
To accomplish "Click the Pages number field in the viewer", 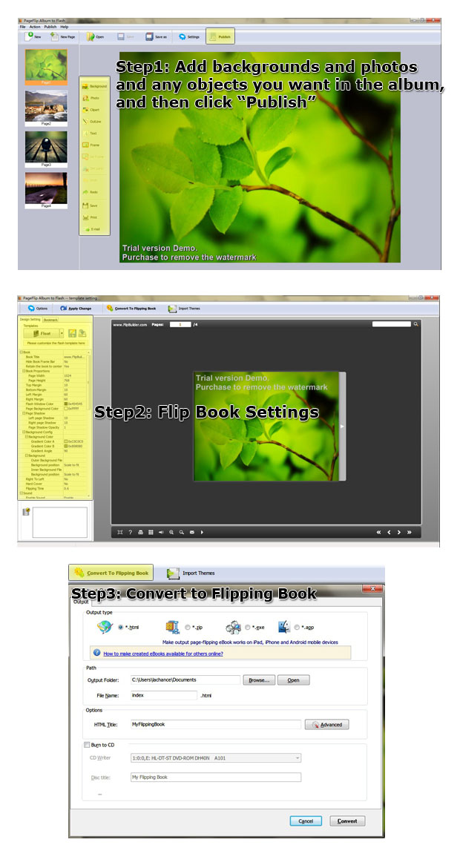I will 180,324.
